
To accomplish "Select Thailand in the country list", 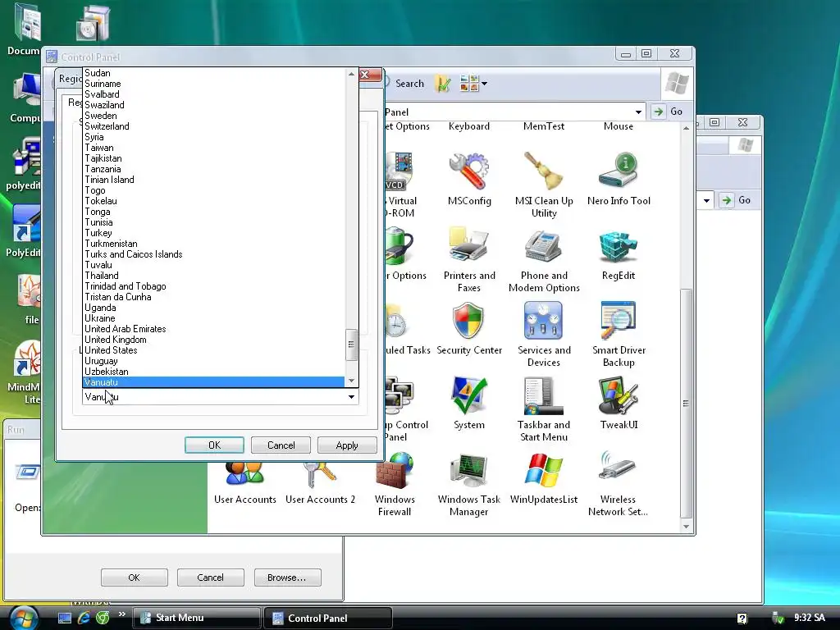I will tap(213, 276).
